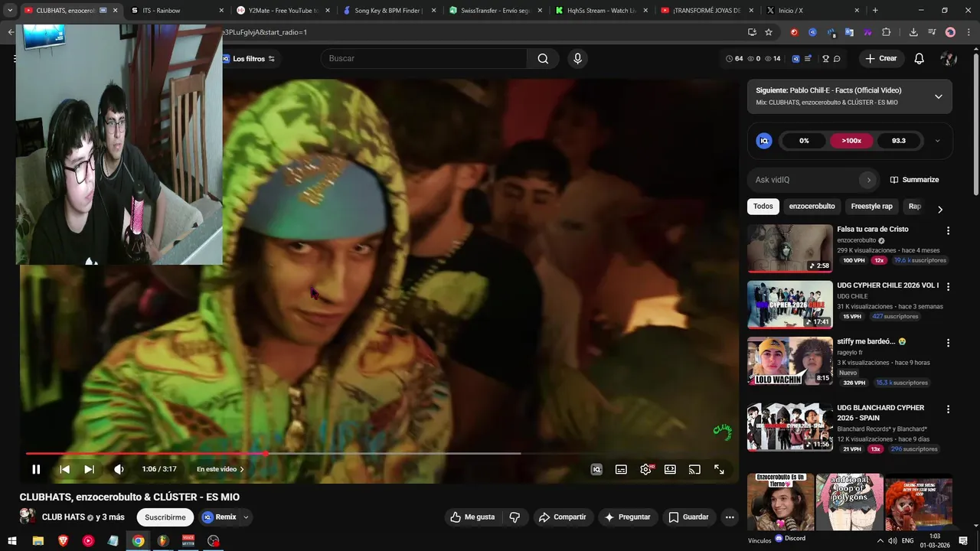Like the video with Me gusta
980x551 pixels.
point(472,517)
